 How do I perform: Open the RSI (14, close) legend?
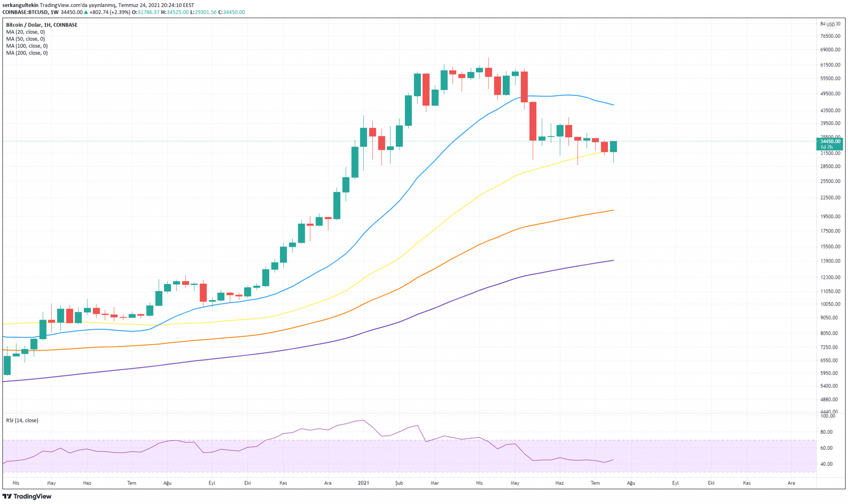click(x=22, y=420)
